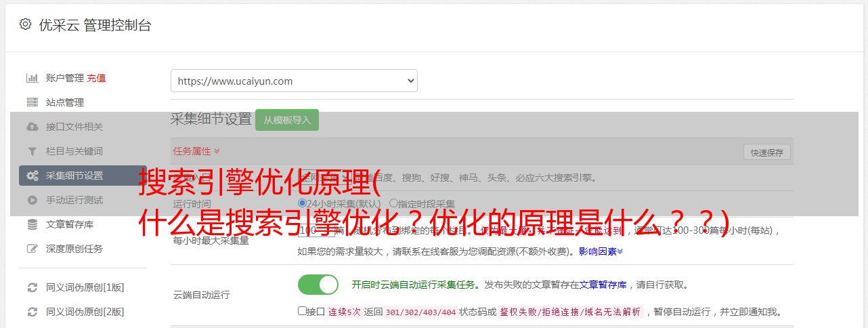
Task: Select the 指定时段采集 radio option
Action: tap(393, 203)
